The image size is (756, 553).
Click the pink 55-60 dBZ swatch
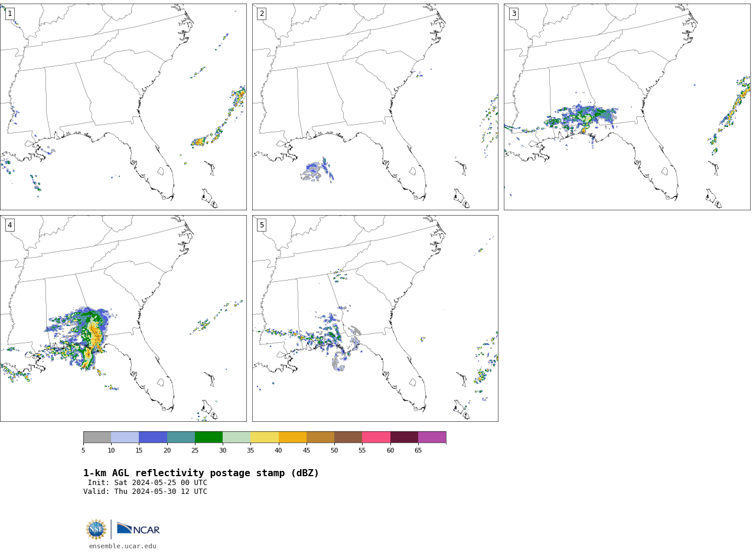(x=376, y=437)
